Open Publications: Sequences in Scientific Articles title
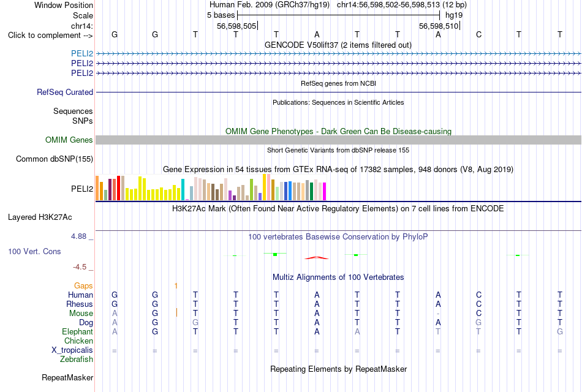The image size is (582, 392). click(338, 102)
